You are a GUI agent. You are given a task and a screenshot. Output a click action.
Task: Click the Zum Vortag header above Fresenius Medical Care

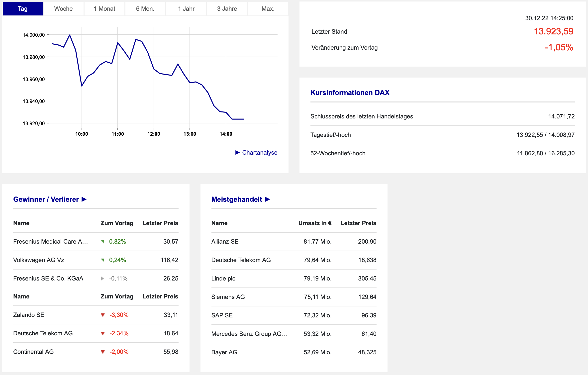point(117,223)
